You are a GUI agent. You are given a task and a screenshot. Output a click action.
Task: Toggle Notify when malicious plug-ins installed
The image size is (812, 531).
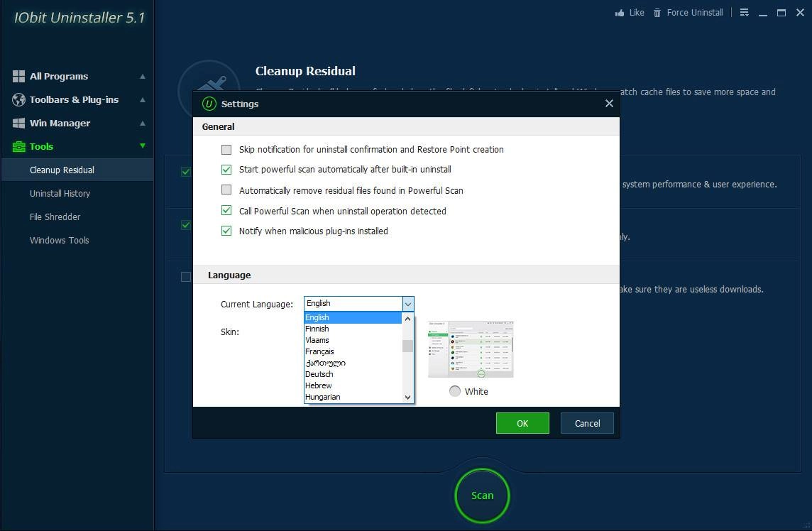[226, 231]
